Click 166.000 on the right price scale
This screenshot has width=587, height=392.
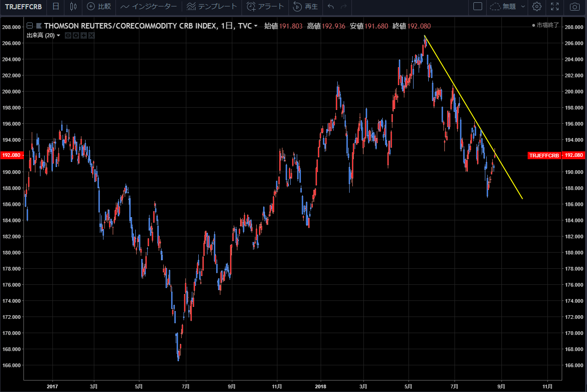574,365
